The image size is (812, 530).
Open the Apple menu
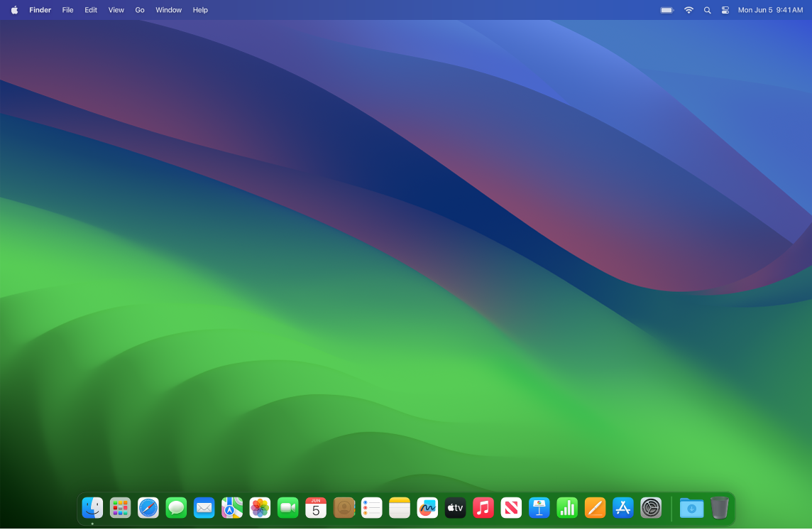(14, 10)
